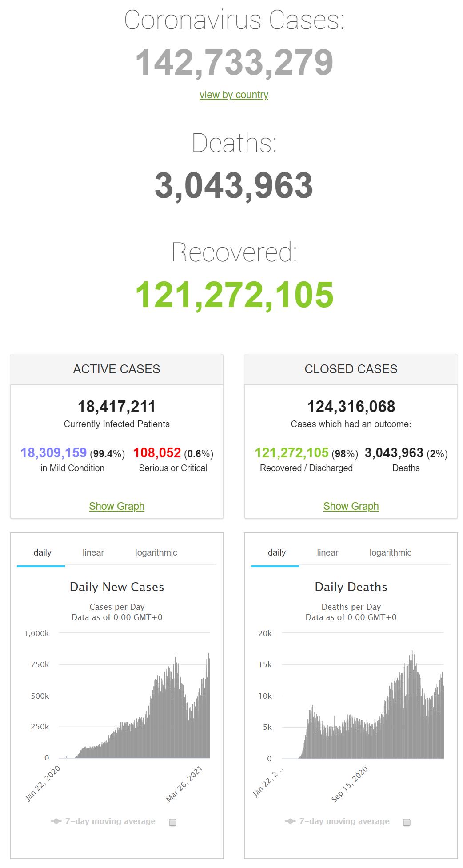
Task: Switch Daily New Cases chart to logarithmic
Action: (156, 552)
